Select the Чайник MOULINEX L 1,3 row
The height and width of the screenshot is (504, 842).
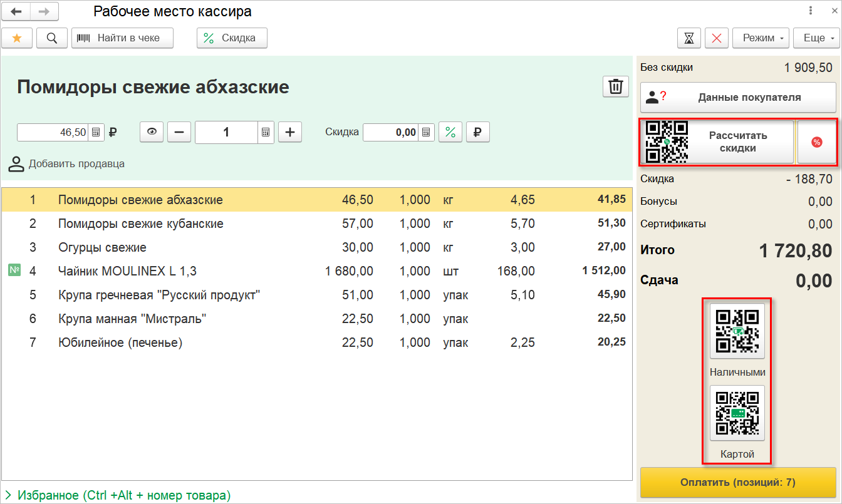[317, 271]
